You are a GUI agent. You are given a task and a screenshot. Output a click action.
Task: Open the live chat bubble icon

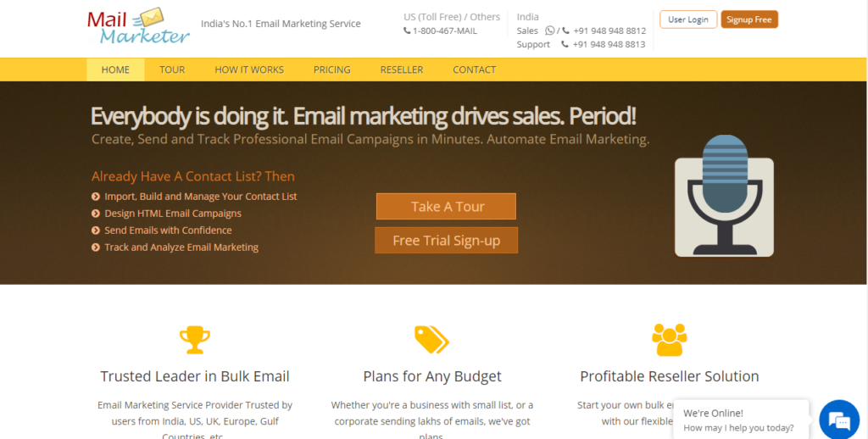[x=838, y=420]
